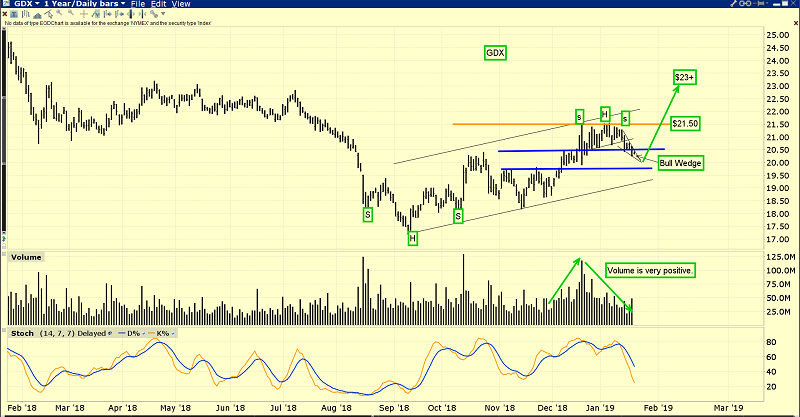Select the $23+ target annotation
The height and width of the screenshot is (417, 800).
tap(684, 77)
